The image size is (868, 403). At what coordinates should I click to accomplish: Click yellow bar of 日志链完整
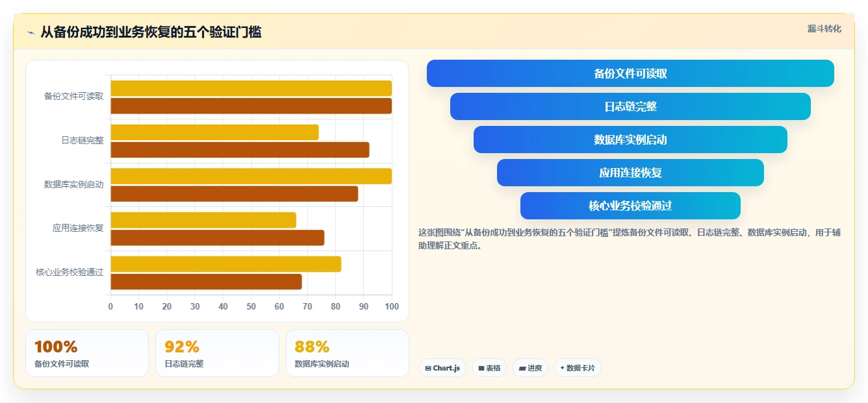pyautogui.click(x=214, y=132)
